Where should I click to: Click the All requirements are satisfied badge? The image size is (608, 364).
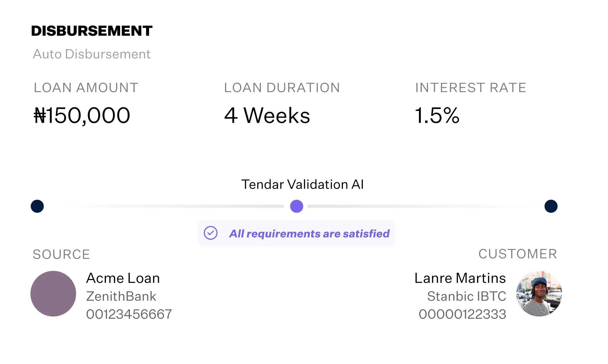tap(296, 233)
